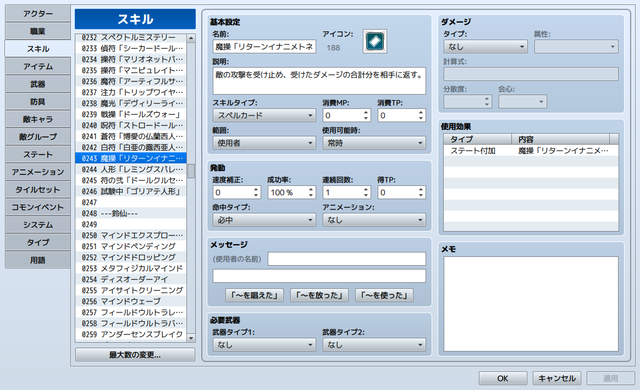Click the first message line field

pos(347,259)
